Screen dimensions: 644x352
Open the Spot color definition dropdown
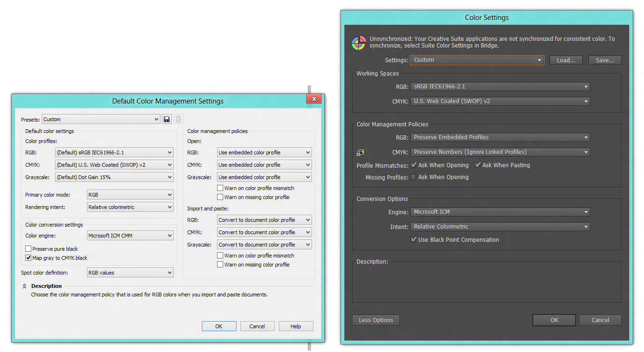tap(131, 273)
